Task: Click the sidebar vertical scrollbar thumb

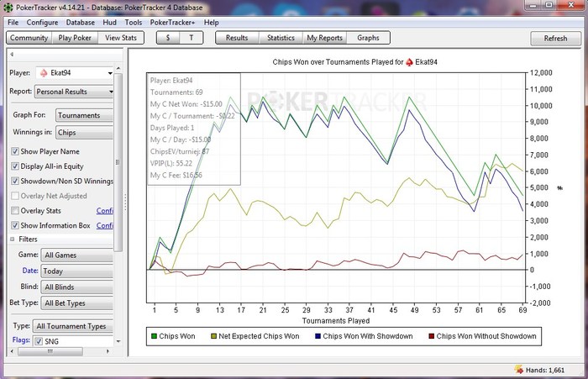Action: [x=118, y=162]
